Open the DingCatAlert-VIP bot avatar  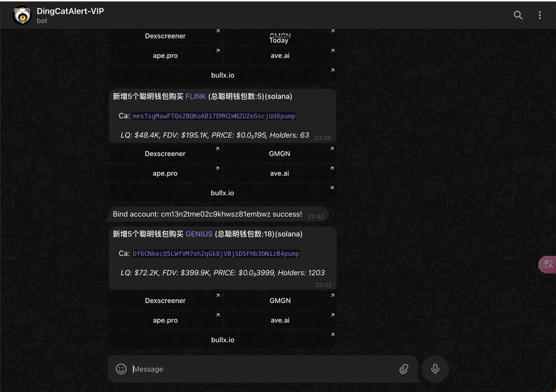coord(22,15)
